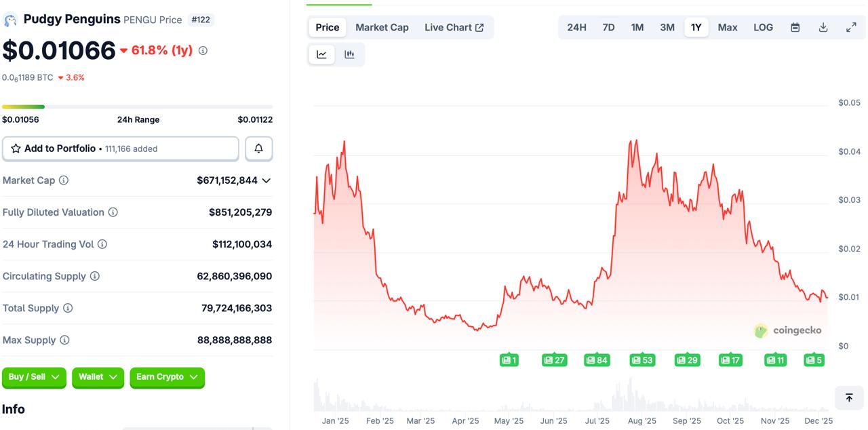Show info tooltip next to Market Cap

click(x=64, y=180)
